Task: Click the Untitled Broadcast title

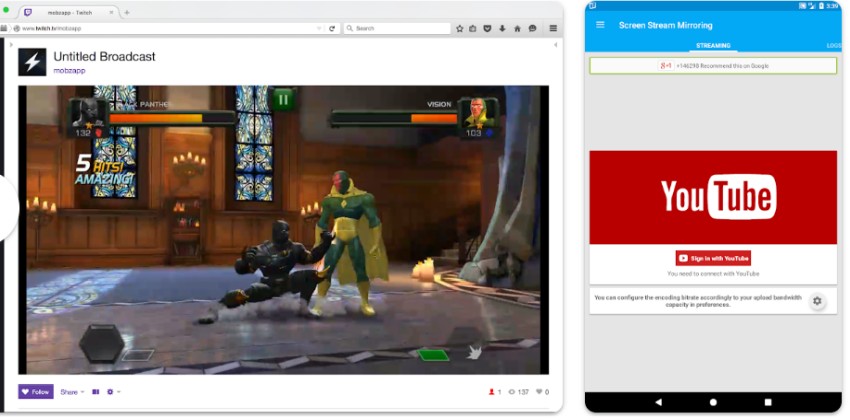Action: [x=104, y=56]
